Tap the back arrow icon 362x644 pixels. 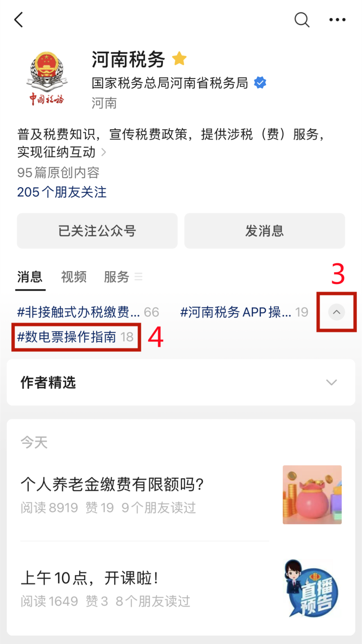pyautogui.click(x=19, y=20)
